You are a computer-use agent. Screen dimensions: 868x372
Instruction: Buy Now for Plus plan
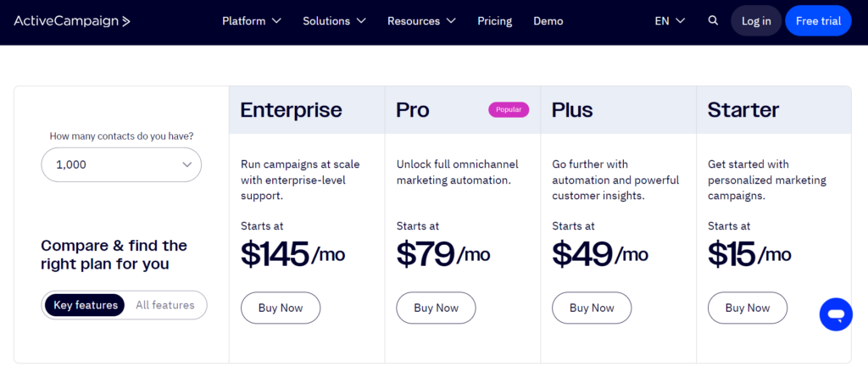coord(592,308)
